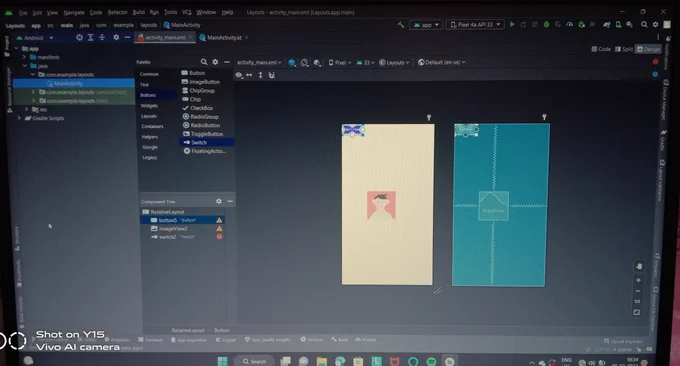Select the pan hand tool on design canvas
The height and width of the screenshot is (366, 680).
point(638,266)
